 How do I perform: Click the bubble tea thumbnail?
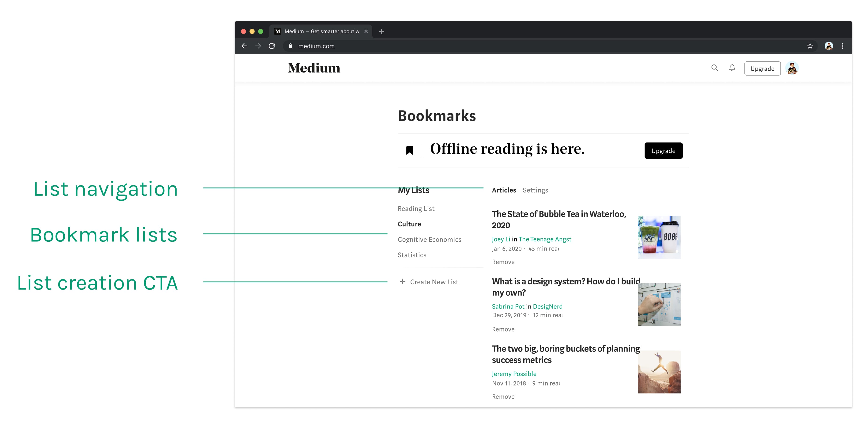tap(659, 237)
